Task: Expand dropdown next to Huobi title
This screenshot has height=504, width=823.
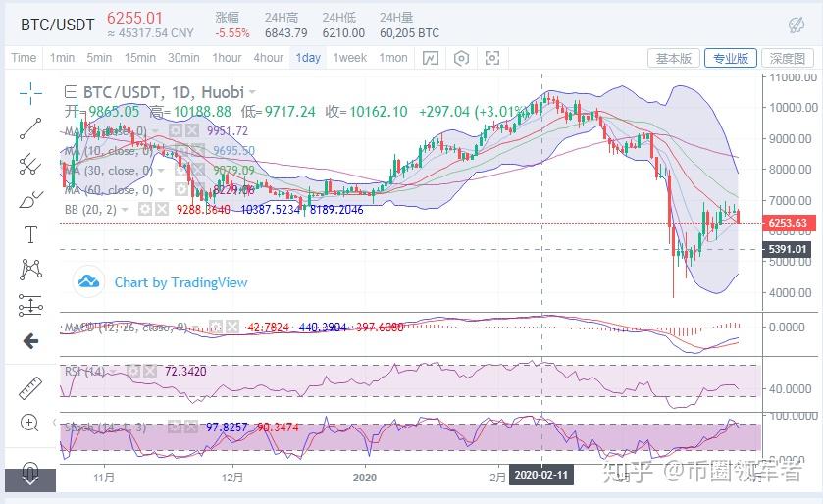Action: click(x=252, y=93)
